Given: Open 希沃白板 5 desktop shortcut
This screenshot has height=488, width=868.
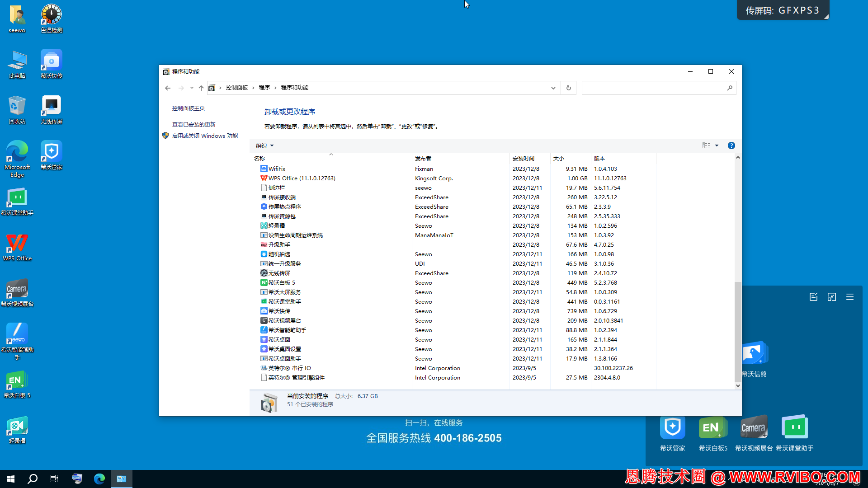Looking at the screenshot, I should tap(17, 385).
